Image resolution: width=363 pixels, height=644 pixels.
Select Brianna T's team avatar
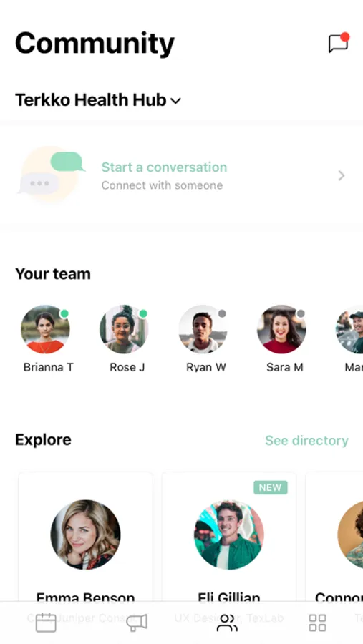click(45, 329)
